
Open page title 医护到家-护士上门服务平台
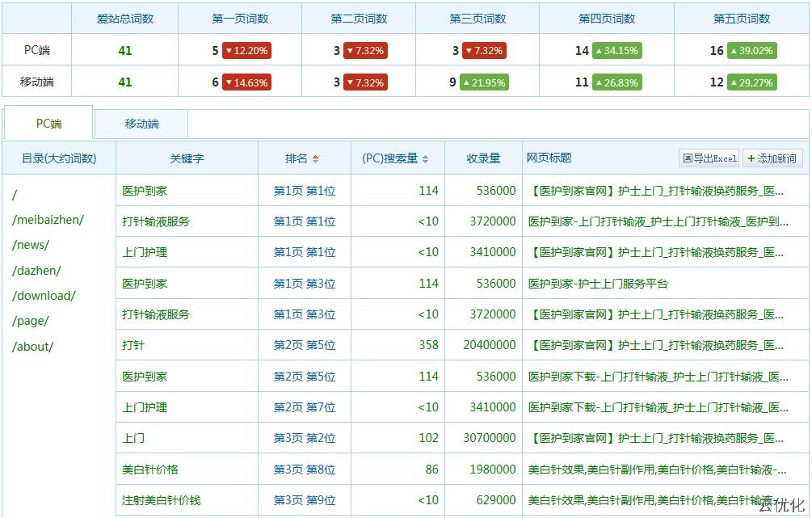pos(598,284)
